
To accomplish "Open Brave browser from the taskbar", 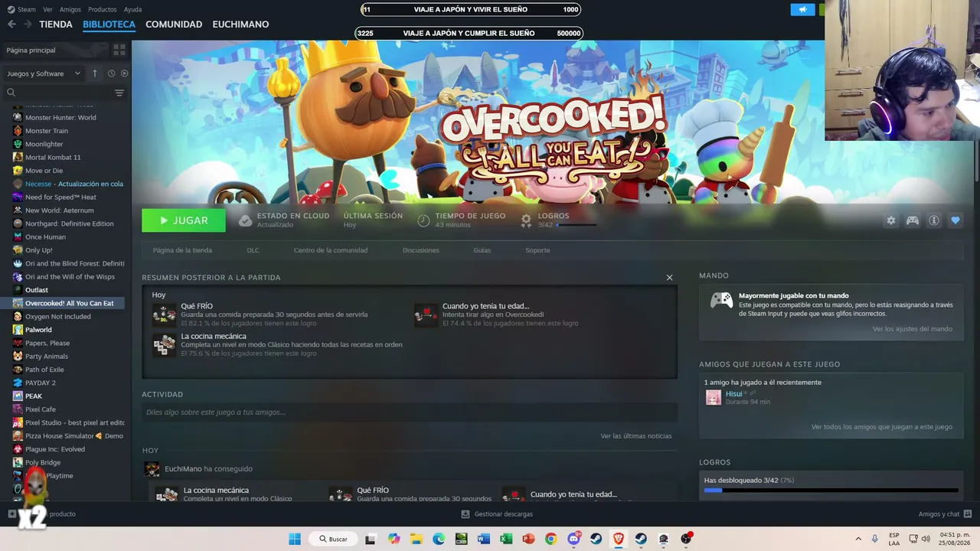I will click(619, 539).
